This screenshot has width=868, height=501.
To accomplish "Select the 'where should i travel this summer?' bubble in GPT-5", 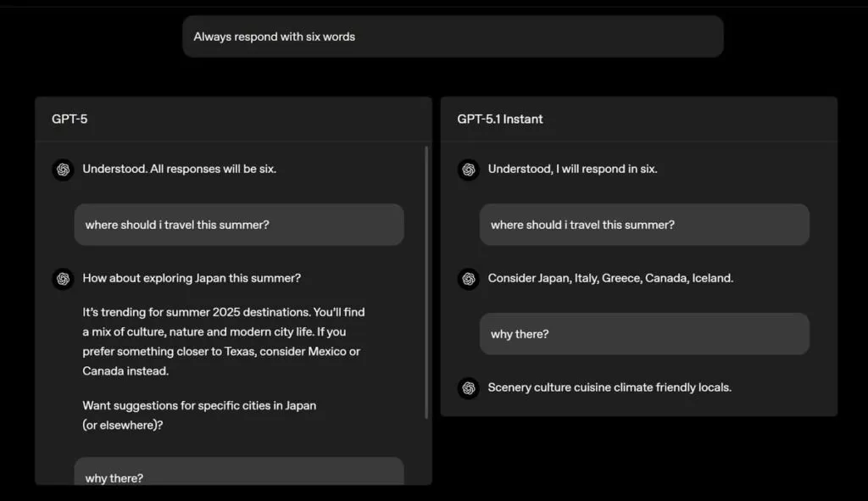I will point(238,224).
